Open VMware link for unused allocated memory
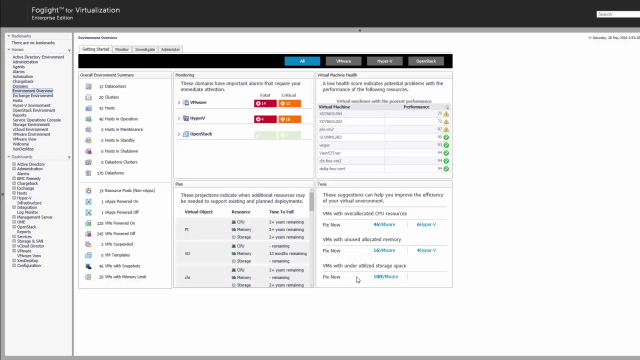The image size is (640, 360). 384,251
